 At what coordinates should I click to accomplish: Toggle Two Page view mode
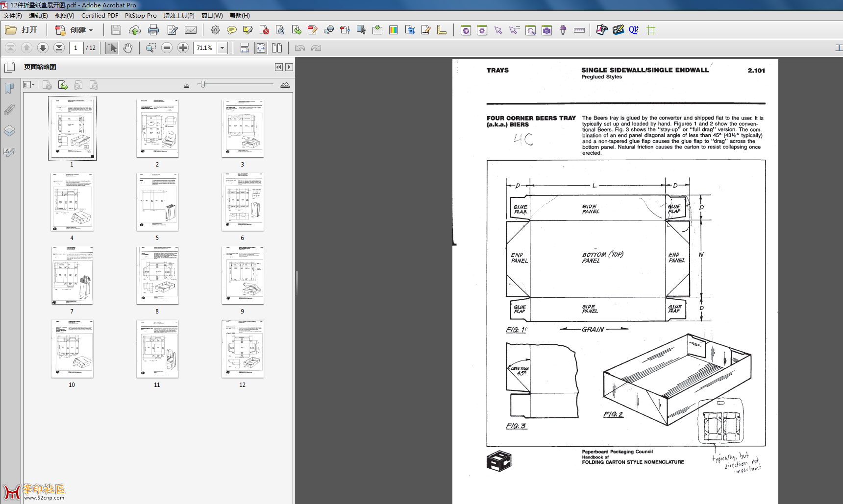pos(277,48)
